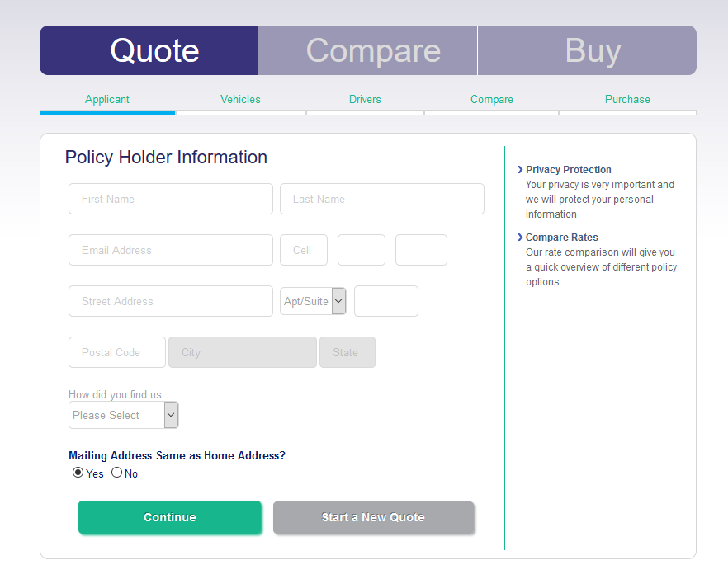Click the Cell phone area code field
The height and width of the screenshot is (565, 728).
click(x=304, y=250)
